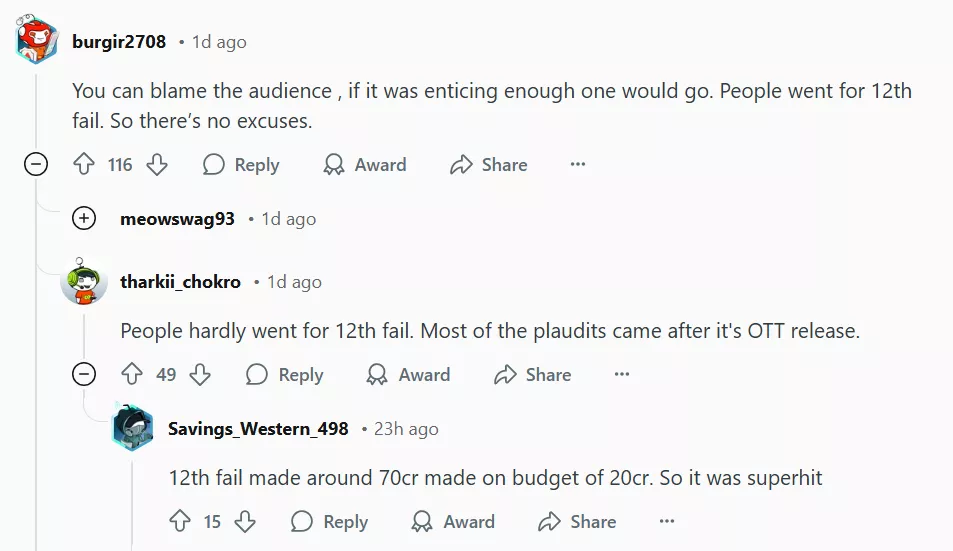
Task: Open more options on Savings_Western_498's comment
Action: pos(667,522)
